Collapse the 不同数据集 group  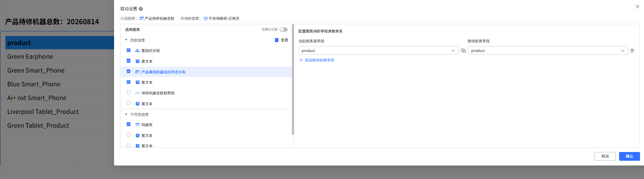pyautogui.click(x=126, y=114)
